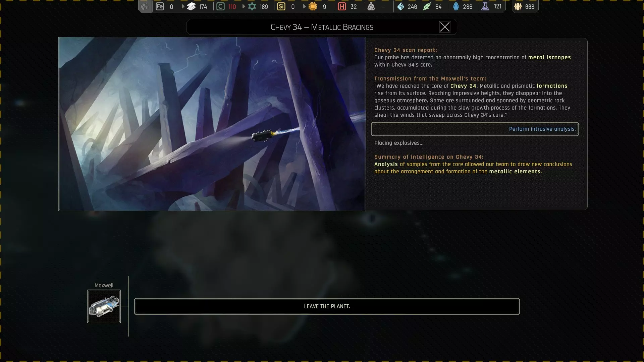Click the metal alloy bars icon
Screen dimensions: 644x362
point(191,6)
